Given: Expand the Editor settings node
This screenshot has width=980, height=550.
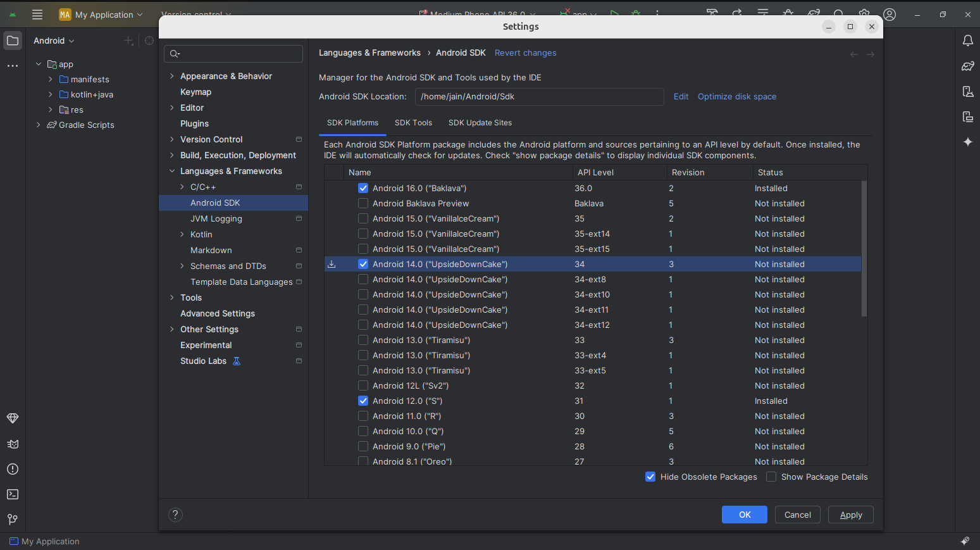Looking at the screenshot, I should (x=171, y=108).
